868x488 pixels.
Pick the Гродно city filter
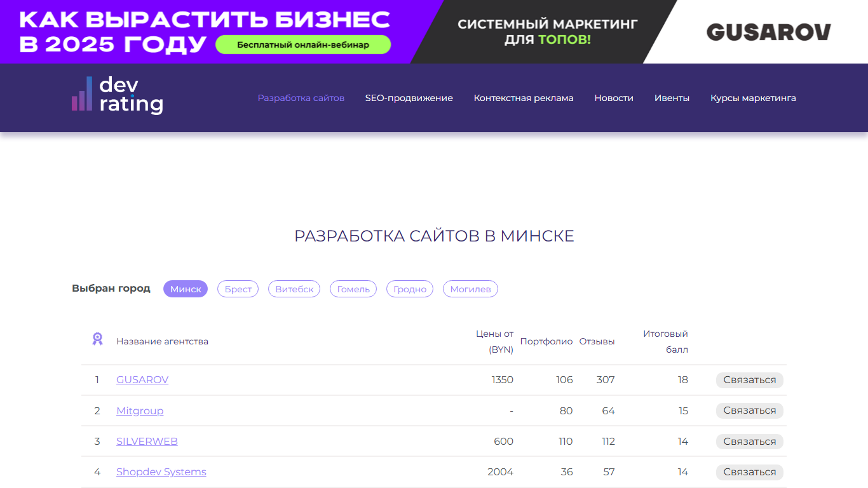(x=410, y=289)
